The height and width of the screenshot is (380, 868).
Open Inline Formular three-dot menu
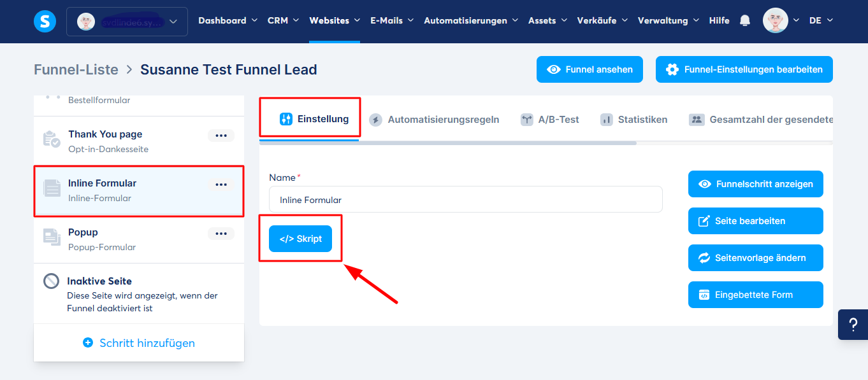221,185
